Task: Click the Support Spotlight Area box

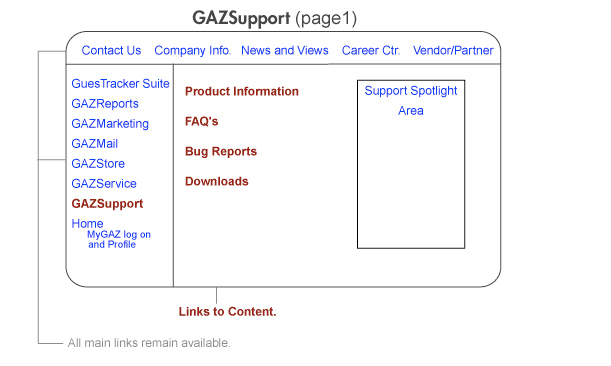Action: pos(411,164)
